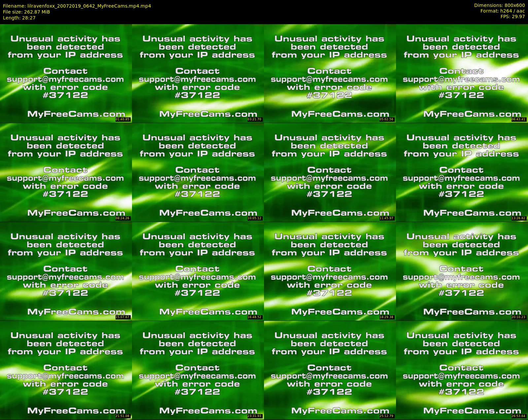
Task: Click the 16:48.52 timestamp label
Action: point(255,317)
